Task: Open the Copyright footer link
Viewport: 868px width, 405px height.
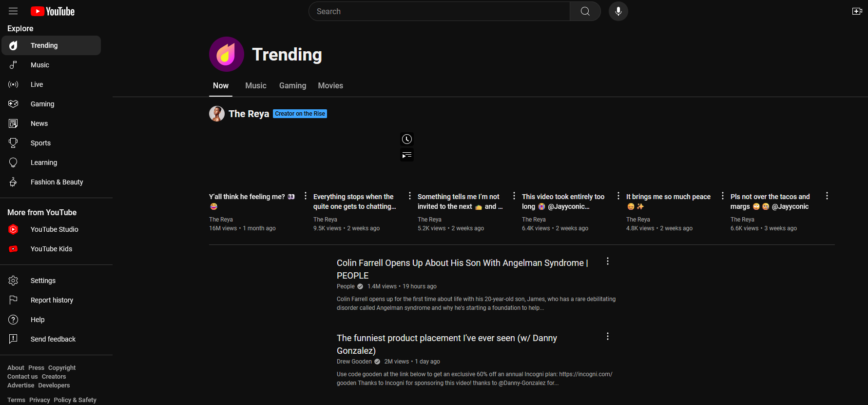Action: click(x=62, y=368)
